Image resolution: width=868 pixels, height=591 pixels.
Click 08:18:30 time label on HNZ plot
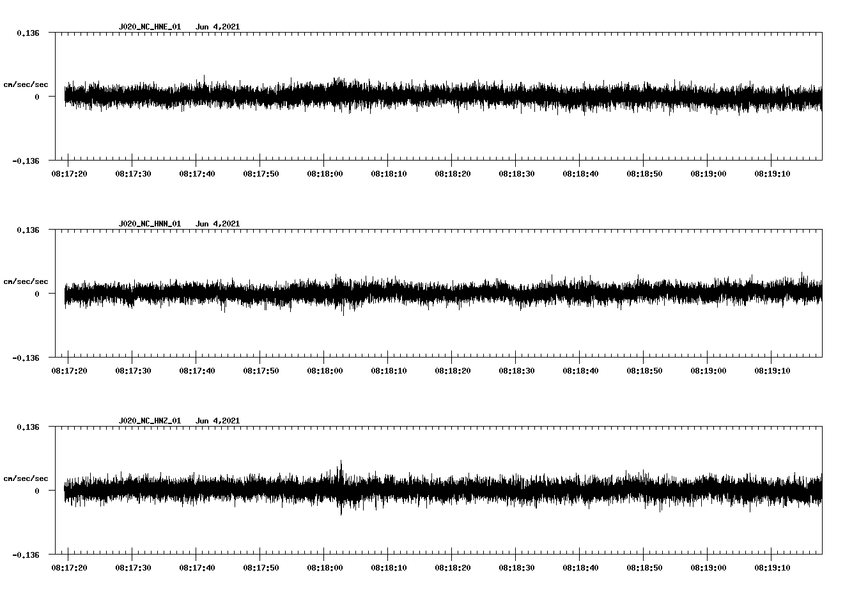click(516, 567)
